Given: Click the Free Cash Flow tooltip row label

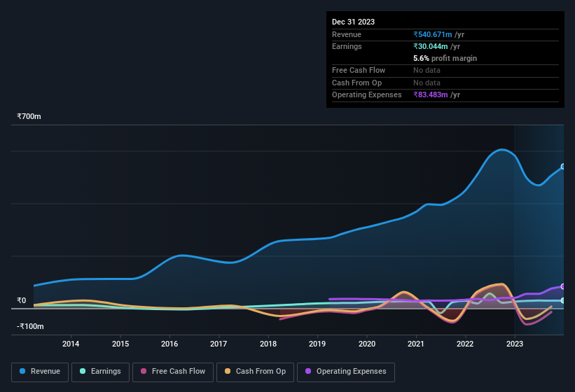Looking at the screenshot, I should coord(359,70).
